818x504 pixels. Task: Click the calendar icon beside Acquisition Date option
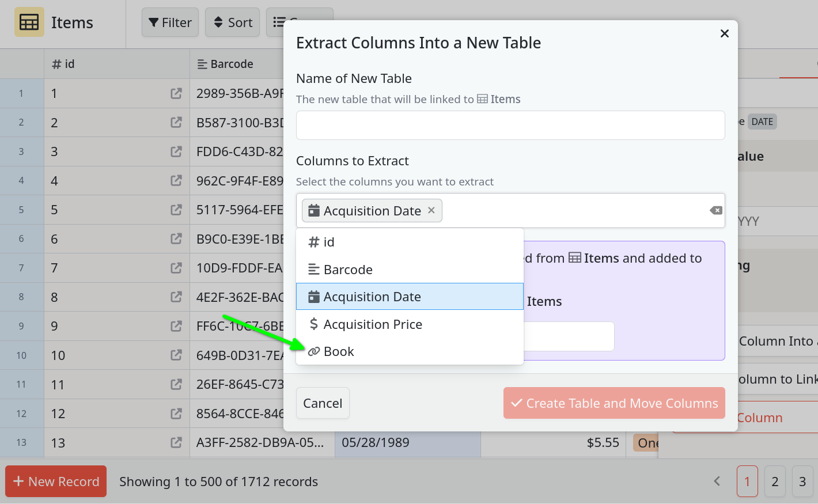tap(314, 296)
